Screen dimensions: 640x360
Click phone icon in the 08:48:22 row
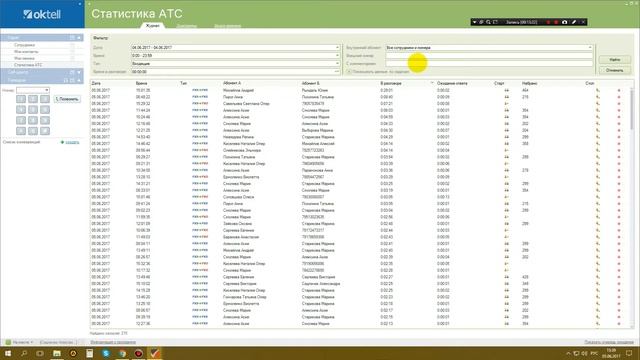598,97
